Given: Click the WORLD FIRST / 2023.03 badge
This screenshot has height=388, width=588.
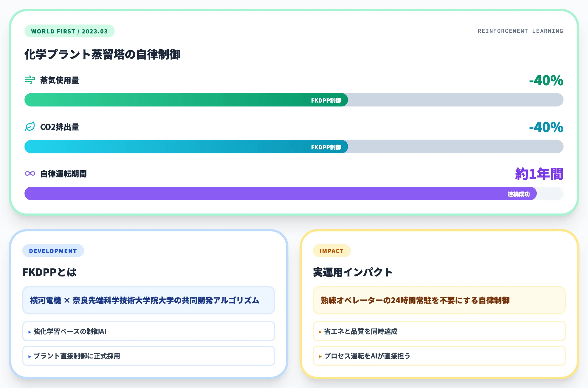Looking at the screenshot, I should (x=69, y=31).
